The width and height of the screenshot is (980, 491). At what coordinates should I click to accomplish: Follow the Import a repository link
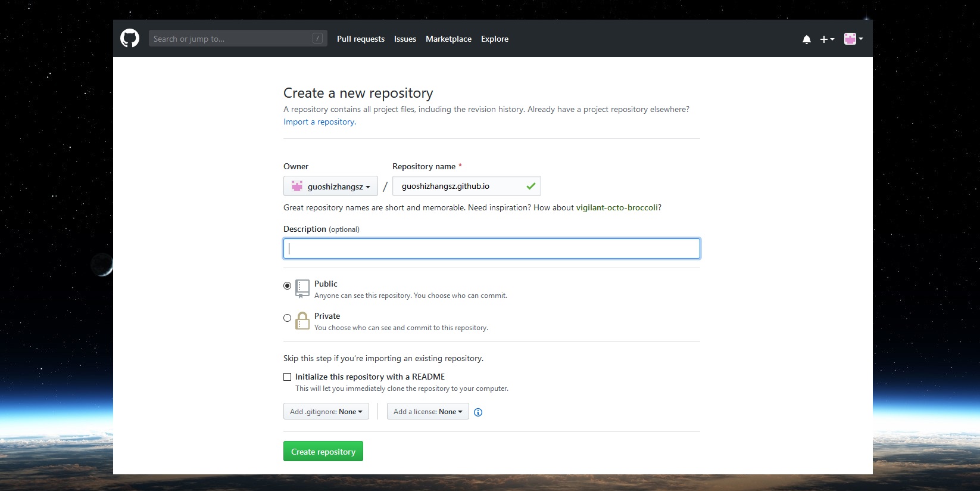pyautogui.click(x=319, y=122)
